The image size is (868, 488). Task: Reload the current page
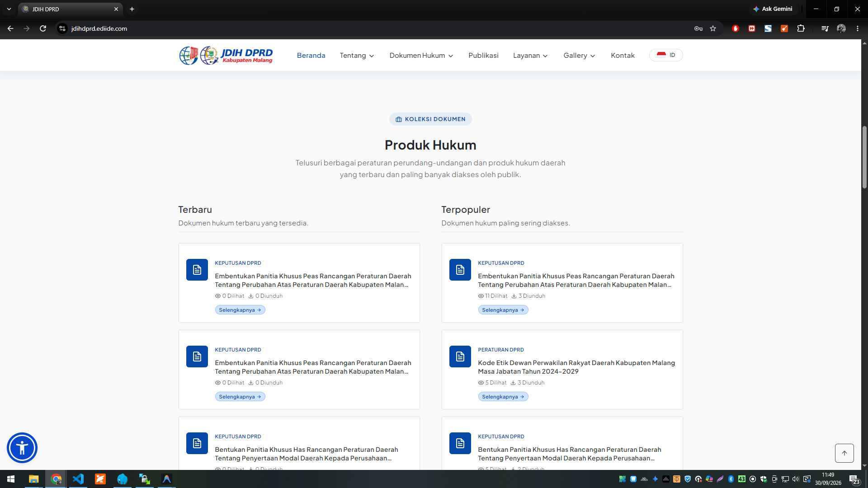(43, 28)
